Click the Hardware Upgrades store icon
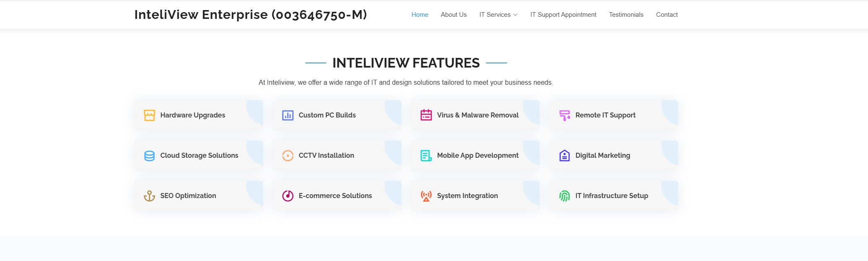The image size is (868, 261). (x=149, y=115)
